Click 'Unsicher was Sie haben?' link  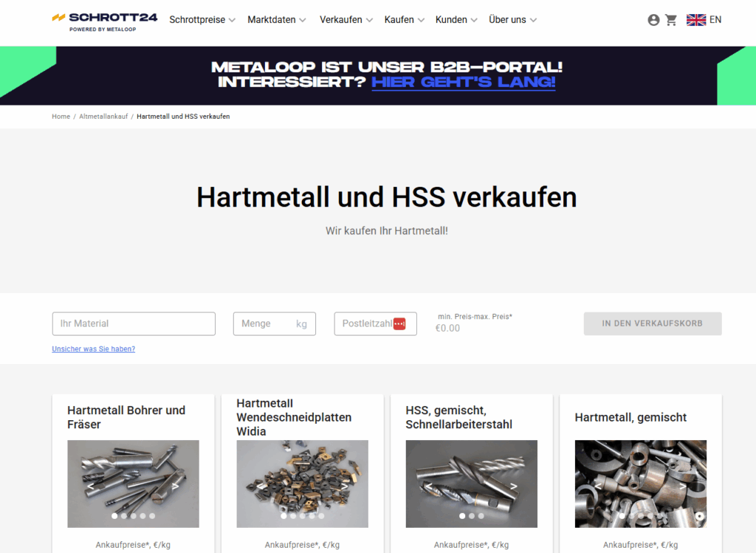94,349
